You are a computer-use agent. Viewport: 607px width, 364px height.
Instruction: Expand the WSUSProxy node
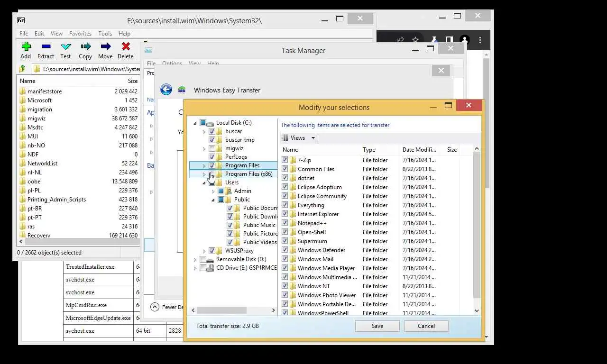pyautogui.click(x=204, y=251)
